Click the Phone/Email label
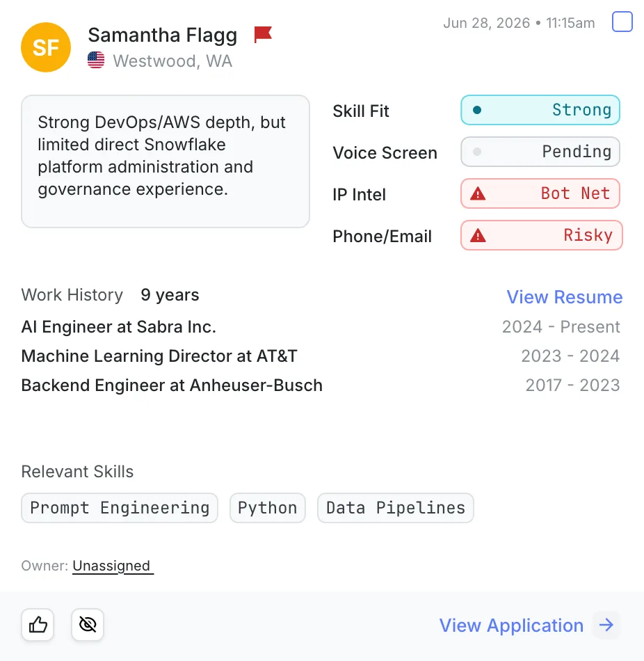The width and height of the screenshot is (644, 661). click(382, 237)
